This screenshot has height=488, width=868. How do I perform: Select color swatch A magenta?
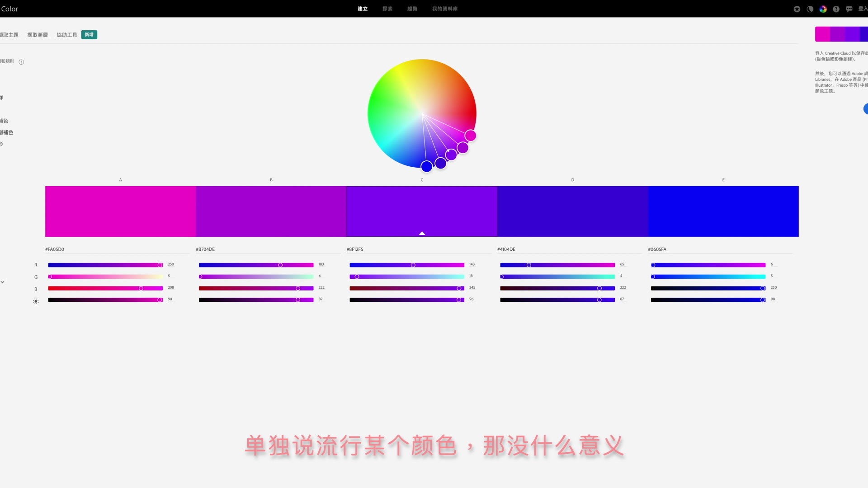120,211
